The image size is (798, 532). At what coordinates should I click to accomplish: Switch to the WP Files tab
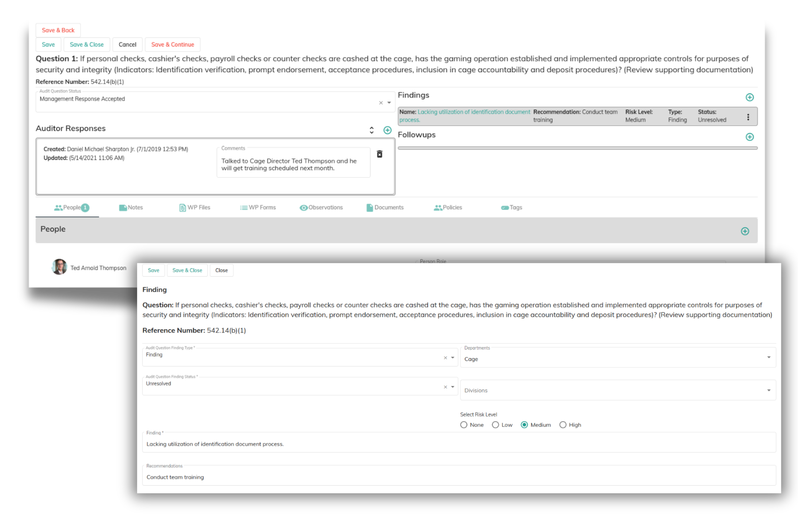pyautogui.click(x=195, y=208)
